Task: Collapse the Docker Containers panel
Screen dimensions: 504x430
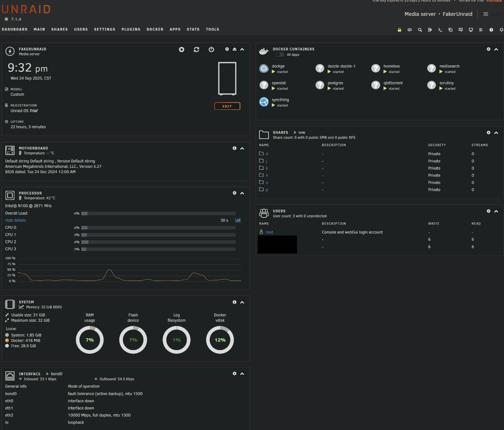Action: [x=496, y=49]
